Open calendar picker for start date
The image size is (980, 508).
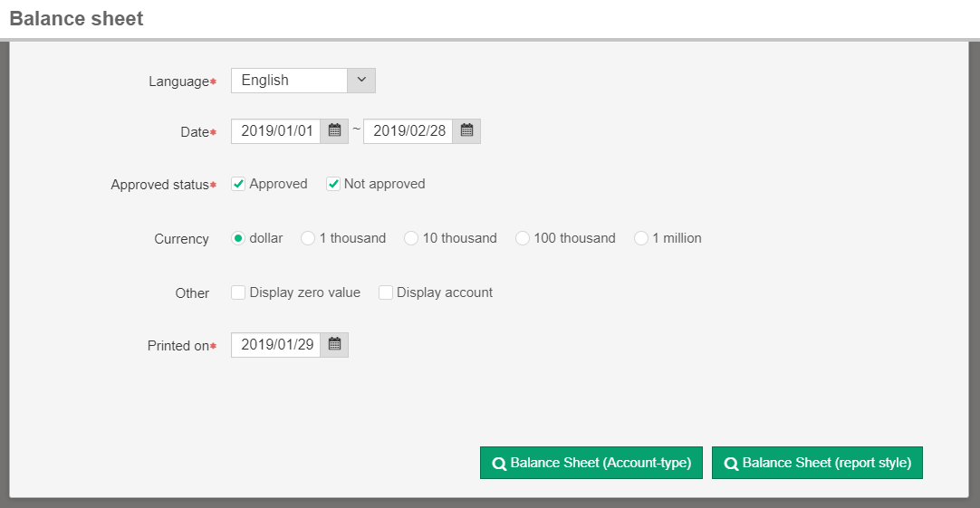pyautogui.click(x=334, y=131)
